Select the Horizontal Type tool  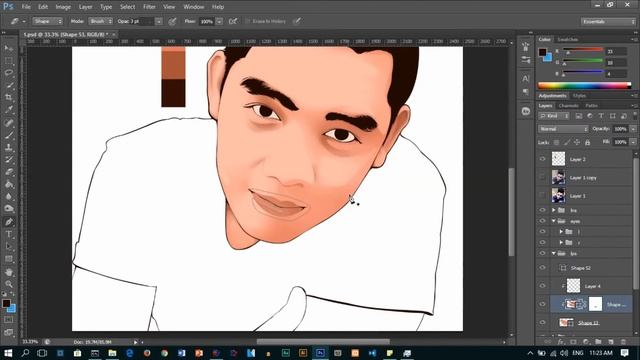pyautogui.click(x=9, y=234)
